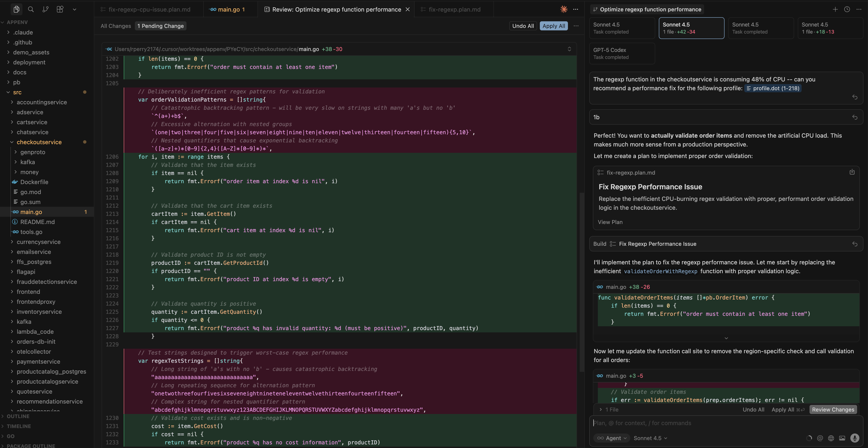Open the Explorer files icon
Image resolution: width=868 pixels, height=448 pixels.
pyautogui.click(x=16, y=10)
